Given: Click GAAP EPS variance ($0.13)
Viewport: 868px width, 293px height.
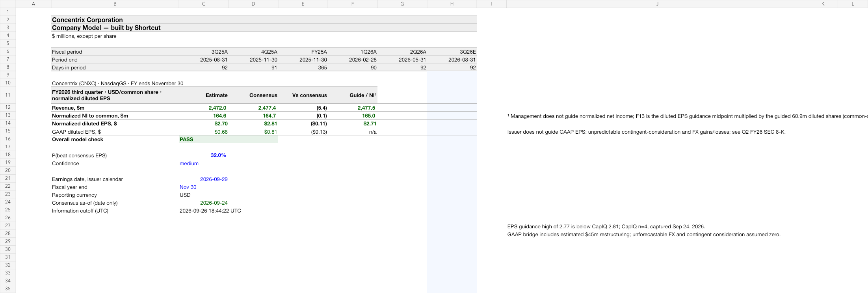Looking at the screenshot, I should (303, 132).
